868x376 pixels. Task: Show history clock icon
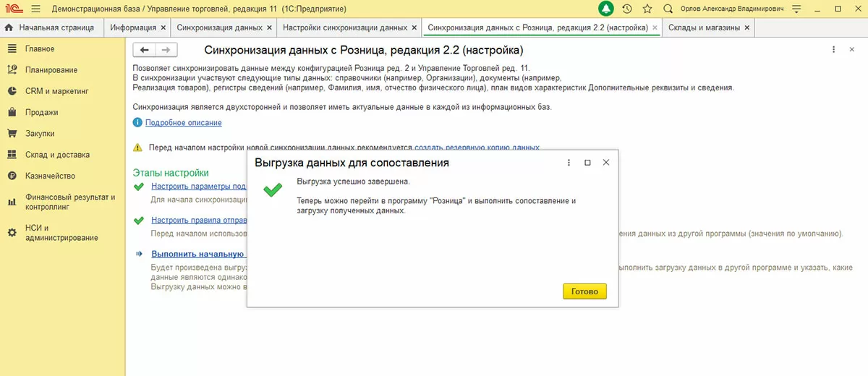[626, 9]
